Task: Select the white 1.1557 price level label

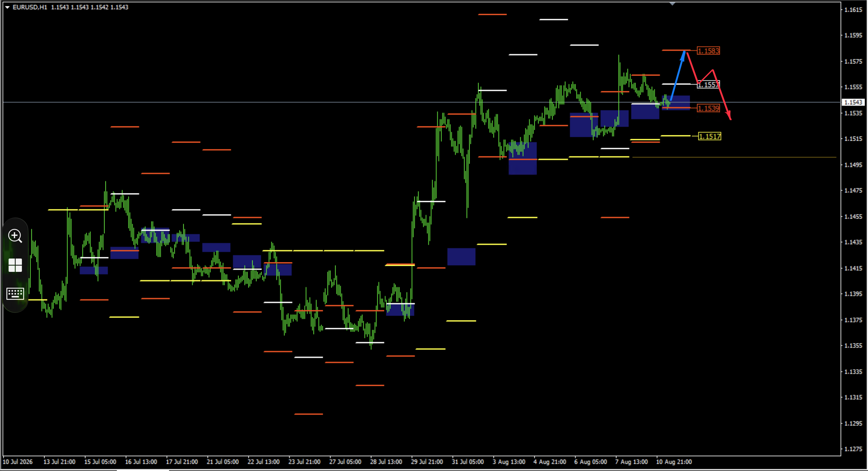Action: tap(708, 84)
